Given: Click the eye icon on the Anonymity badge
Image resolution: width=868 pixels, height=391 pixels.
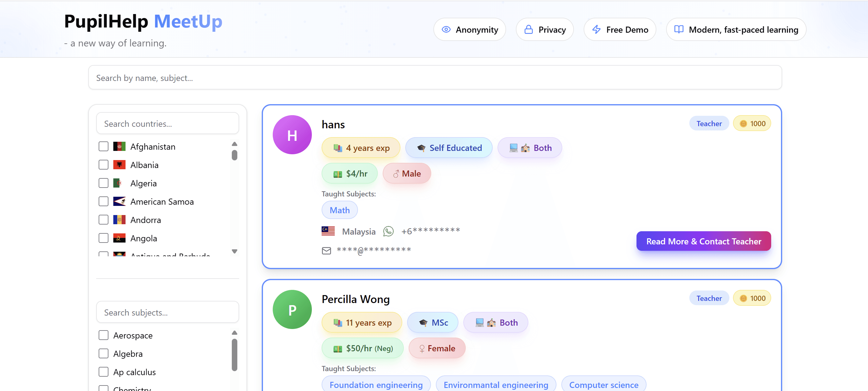Looking at the screenshot, I should (x=446, y=29).
